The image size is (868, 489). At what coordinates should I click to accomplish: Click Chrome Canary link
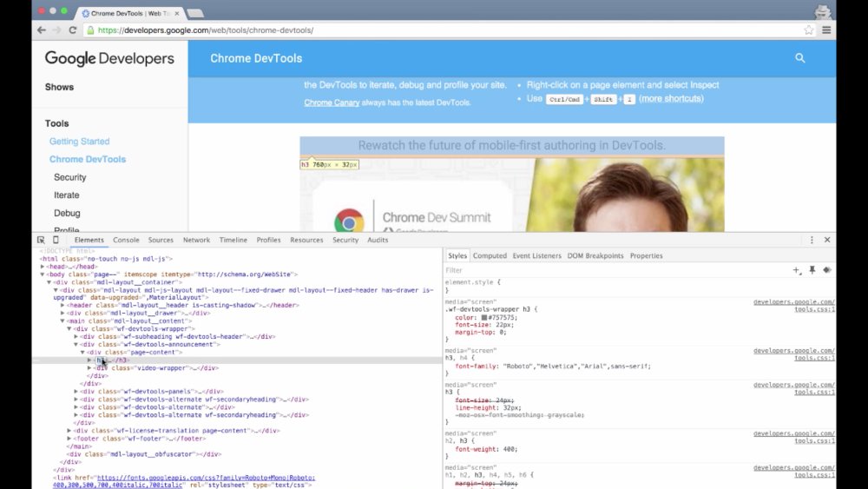(x=332, y=102)
